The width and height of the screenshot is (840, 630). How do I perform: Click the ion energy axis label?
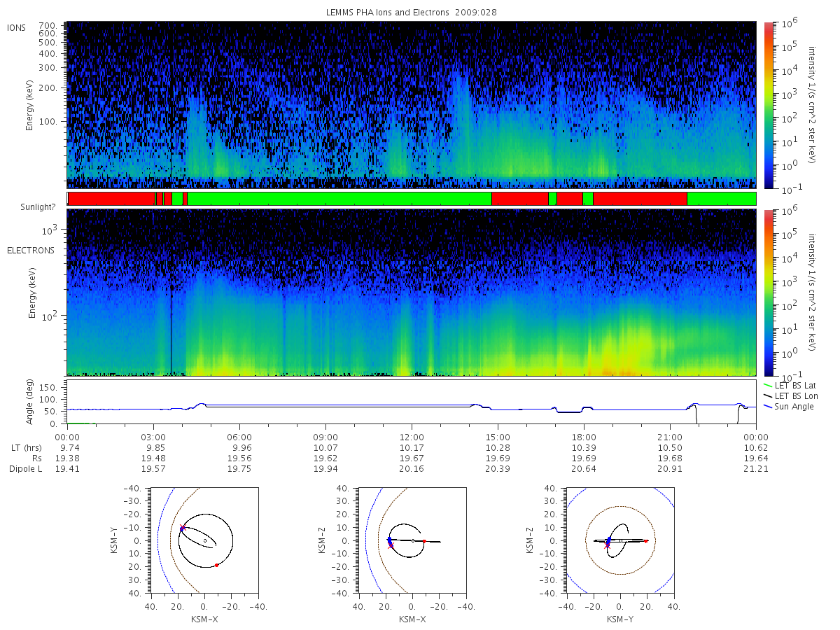pyautogui.click(x=32, y=104)
